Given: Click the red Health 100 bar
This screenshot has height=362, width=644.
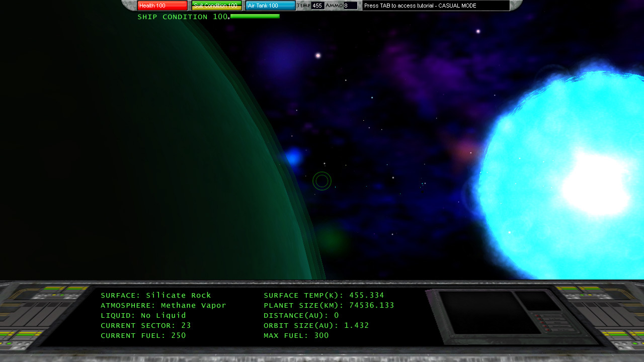Looking at the screenshot, I should pos(162,6).
